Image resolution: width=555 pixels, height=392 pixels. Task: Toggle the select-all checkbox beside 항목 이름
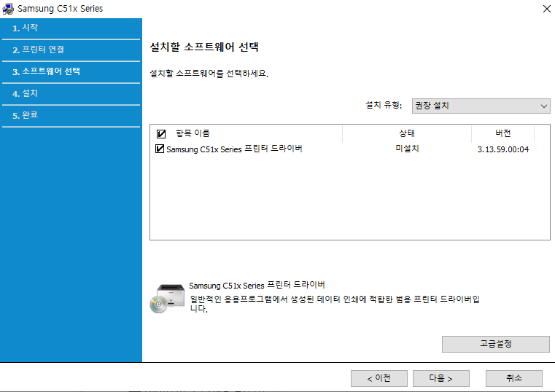161,133
